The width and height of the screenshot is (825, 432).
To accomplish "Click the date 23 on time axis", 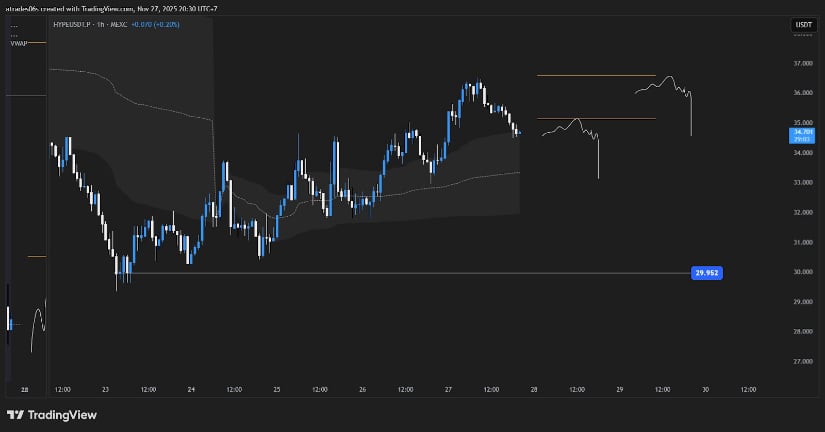I will pos(105,388).
